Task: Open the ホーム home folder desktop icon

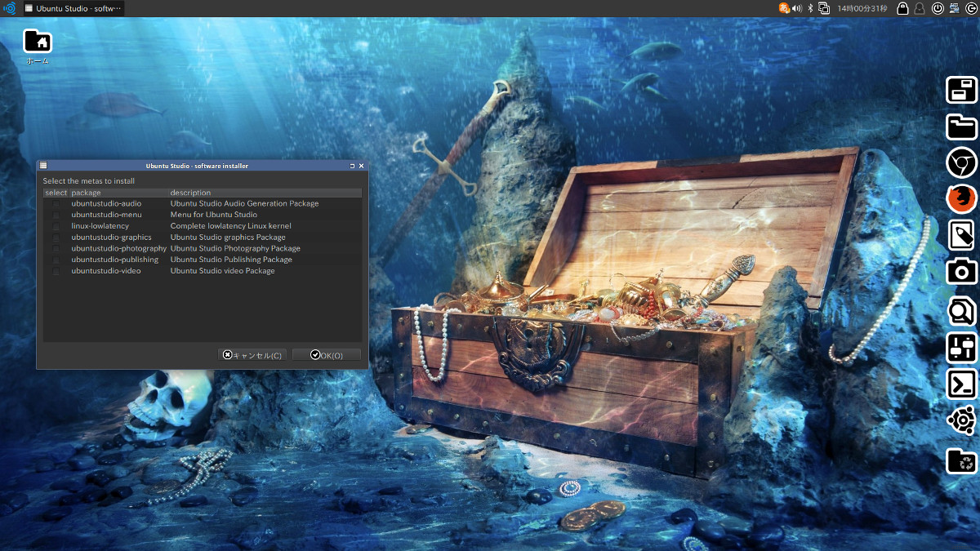Action: point(37,47)
